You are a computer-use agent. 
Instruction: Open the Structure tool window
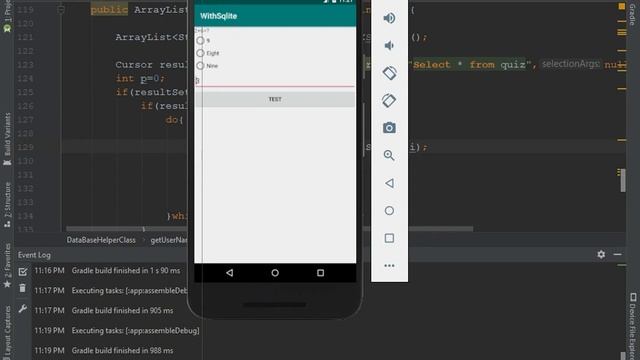tap(7, 204)
